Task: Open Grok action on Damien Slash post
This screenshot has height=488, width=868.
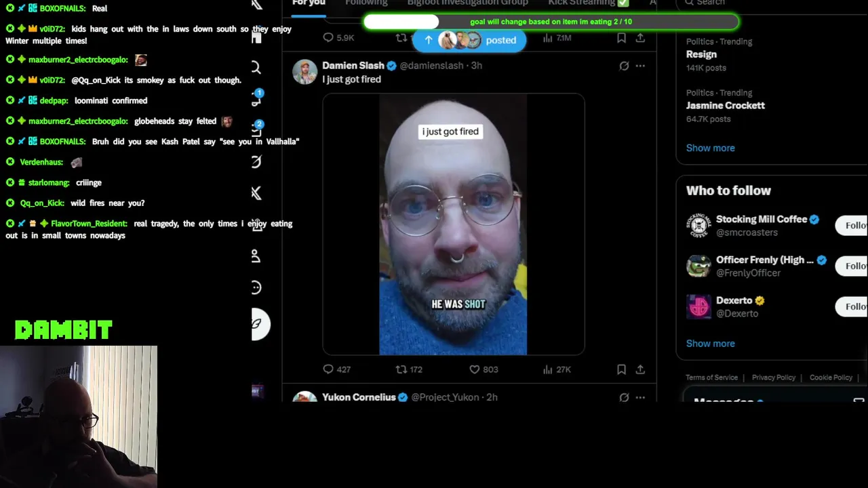Action: [624, 66]
